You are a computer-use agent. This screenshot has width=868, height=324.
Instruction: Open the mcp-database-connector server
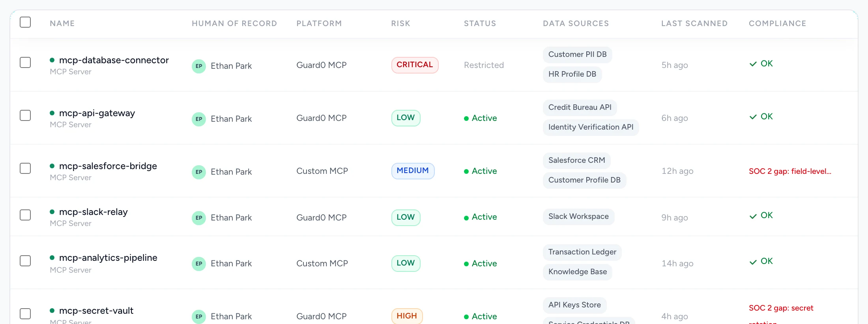point(114,60)
